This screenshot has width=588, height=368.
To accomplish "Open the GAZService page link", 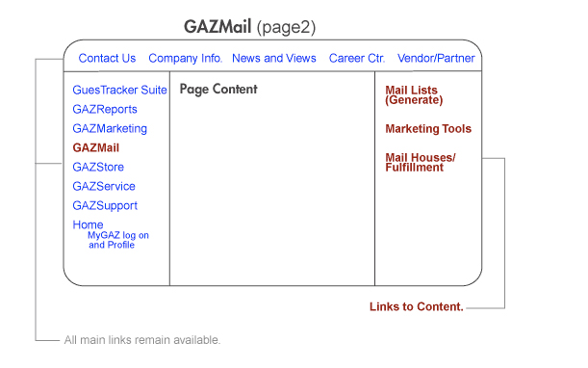I will click(x=104, y=186).
